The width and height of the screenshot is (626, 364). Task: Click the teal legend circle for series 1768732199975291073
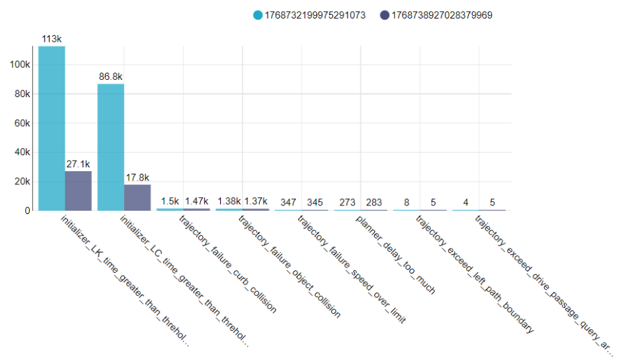click(x=257, y=15)
